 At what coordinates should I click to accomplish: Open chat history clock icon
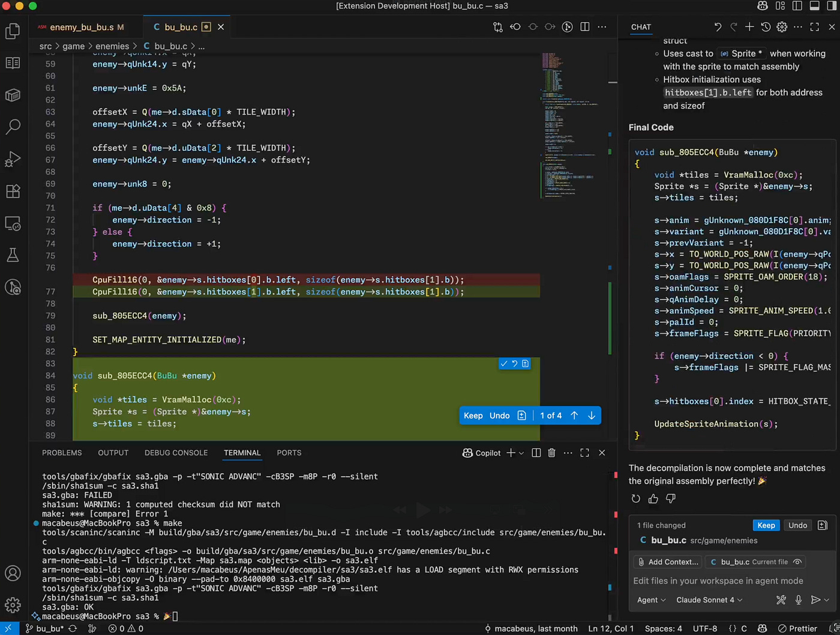[x=766, y=27]
